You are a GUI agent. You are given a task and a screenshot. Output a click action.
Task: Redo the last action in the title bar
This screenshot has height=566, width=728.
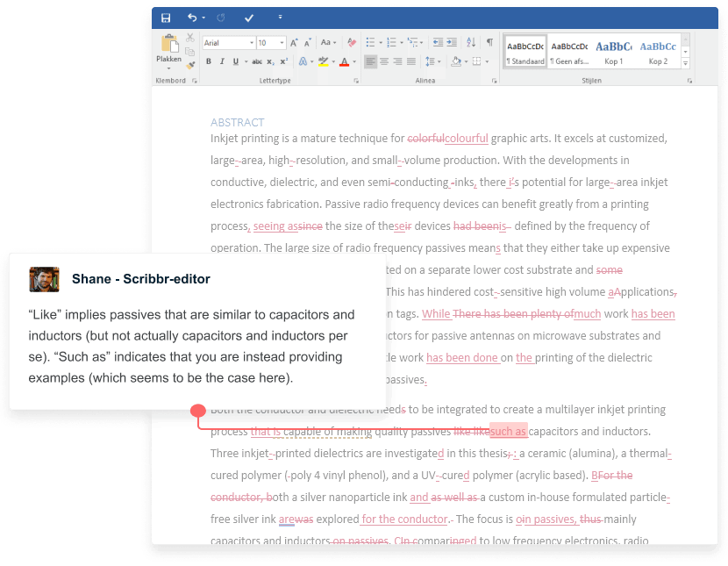click(221, 18)
